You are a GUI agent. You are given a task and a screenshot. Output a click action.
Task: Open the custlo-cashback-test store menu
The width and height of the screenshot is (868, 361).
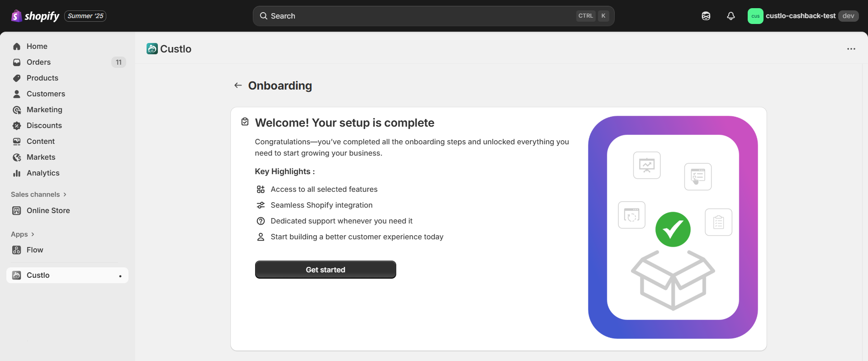[803, 16]
